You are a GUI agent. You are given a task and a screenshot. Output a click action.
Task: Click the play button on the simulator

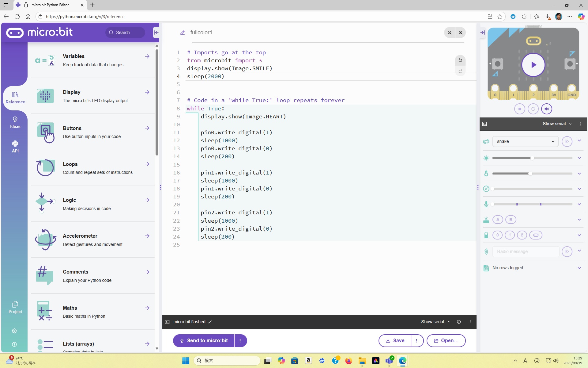[x=533, y=65]
